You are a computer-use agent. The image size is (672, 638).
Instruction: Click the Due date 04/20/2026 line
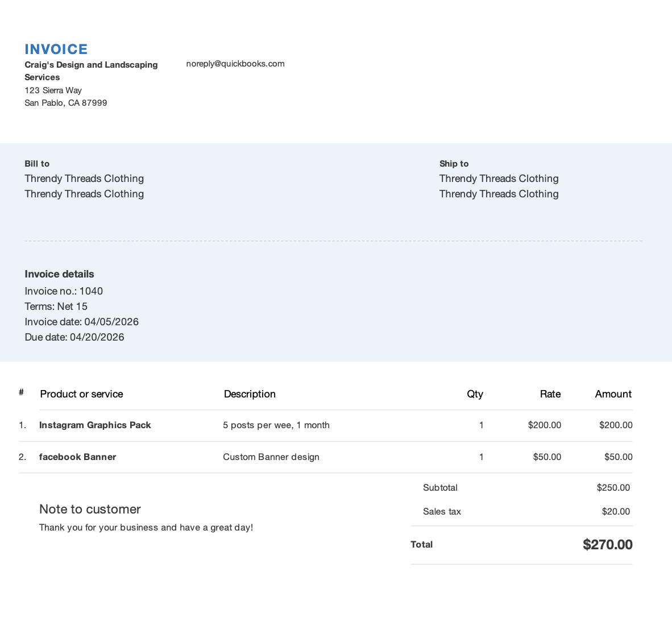tap(74, 337)
